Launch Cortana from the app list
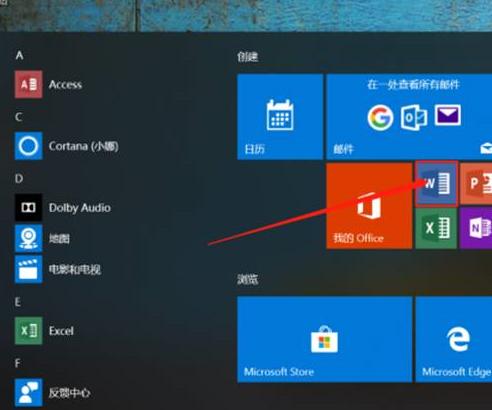The width and height of the screenshot is (492, 410). [x=28, y=146]
